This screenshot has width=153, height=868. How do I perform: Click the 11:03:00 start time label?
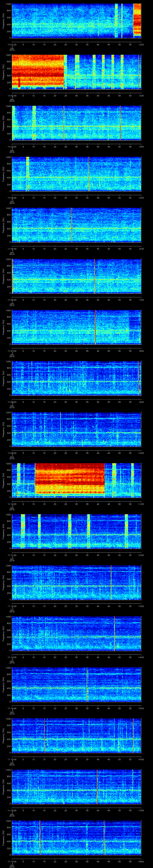point(12,147)
